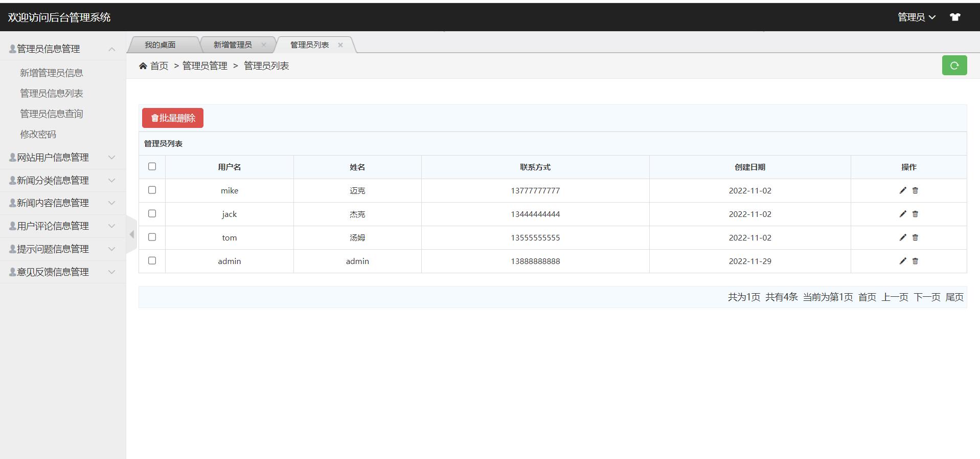The height and width of the screenshot is (459, 980).
Task: Go to 上一页 in pagination
Action: (x=895, y=297)
